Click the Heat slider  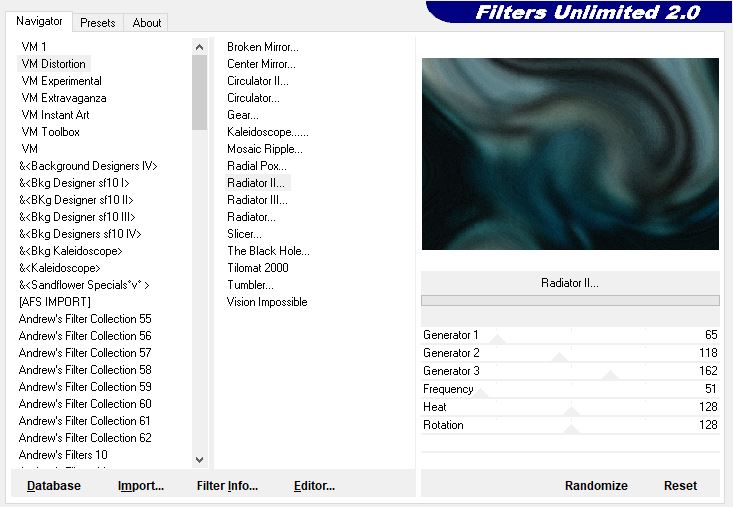[x=570, y=407]
